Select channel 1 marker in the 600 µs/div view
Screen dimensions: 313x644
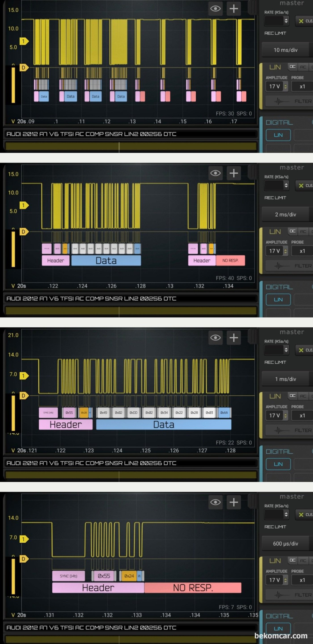pyautogui.click(x=24, y=539)
